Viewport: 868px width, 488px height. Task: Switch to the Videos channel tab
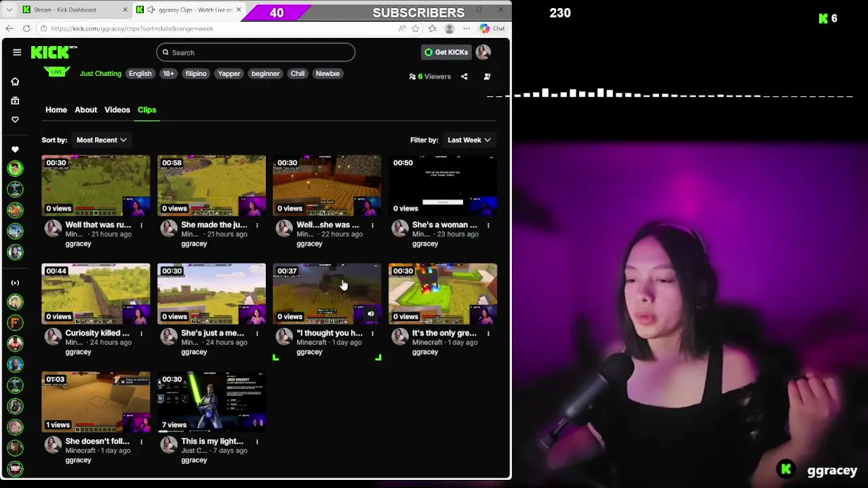pos(117,110)
